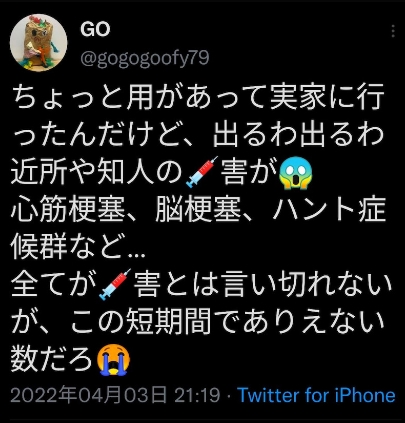Click the GO profile avatar picture
The width and height of the screenshot is (405, 423).
[x=38, y=43]
